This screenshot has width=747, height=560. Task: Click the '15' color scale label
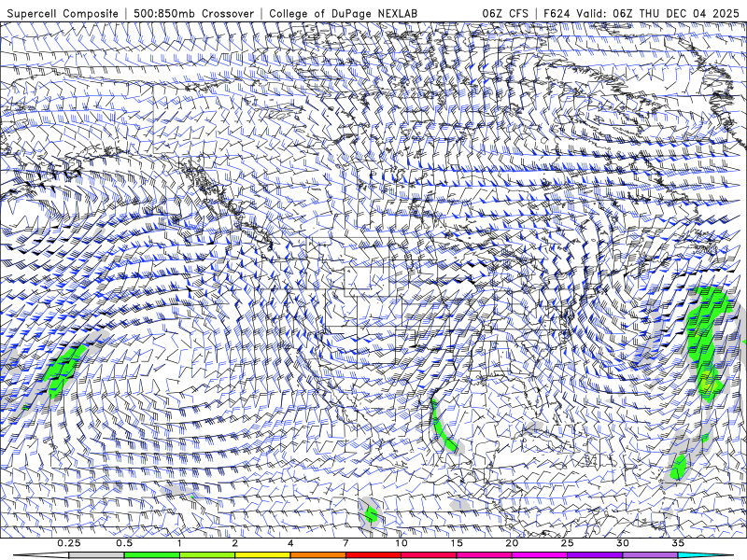457,543
